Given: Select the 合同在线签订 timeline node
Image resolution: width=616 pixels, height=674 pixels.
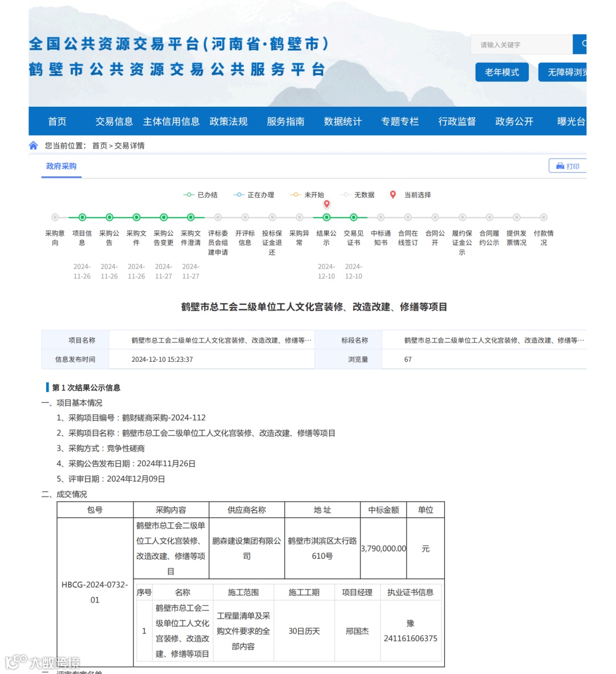Looking at the screenshot, I should tap(408, 217).
